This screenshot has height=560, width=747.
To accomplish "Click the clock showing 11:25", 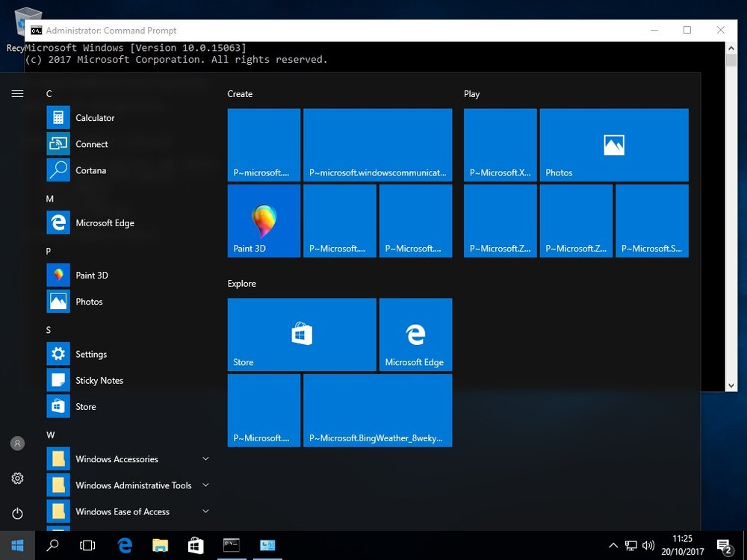I will tap(682, 538).
